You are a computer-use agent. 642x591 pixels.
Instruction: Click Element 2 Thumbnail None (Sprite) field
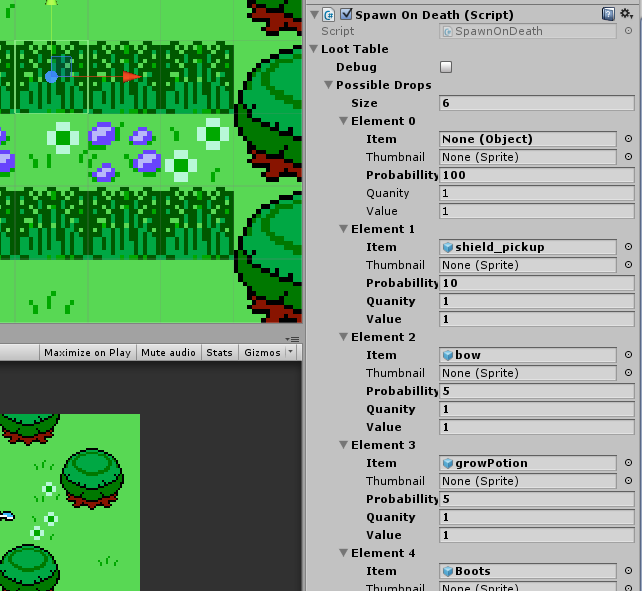pos(528,373)
